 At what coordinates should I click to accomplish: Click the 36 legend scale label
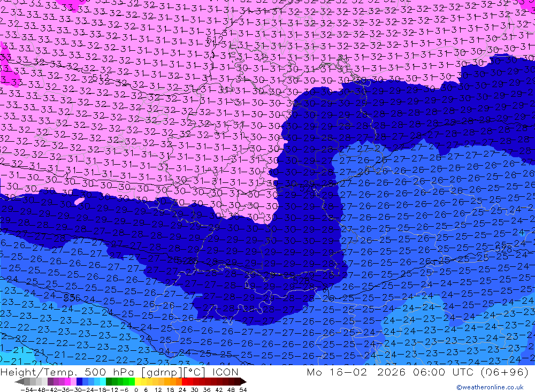207,390
